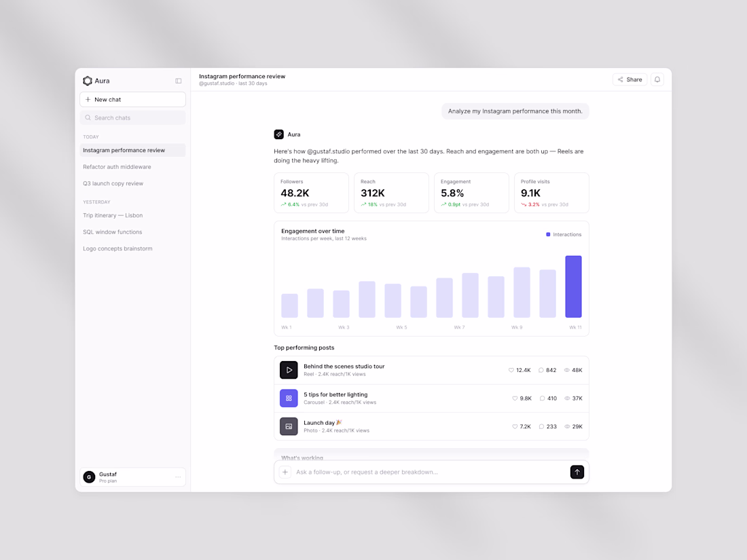Click the Engagement over time heading

click(x=312, y=231)
